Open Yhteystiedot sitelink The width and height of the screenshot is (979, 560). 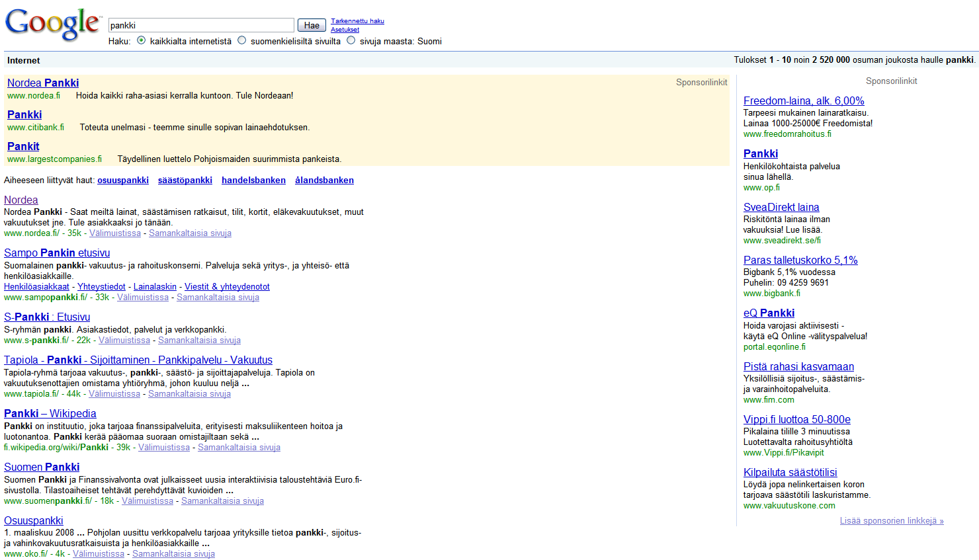point(101,287)
